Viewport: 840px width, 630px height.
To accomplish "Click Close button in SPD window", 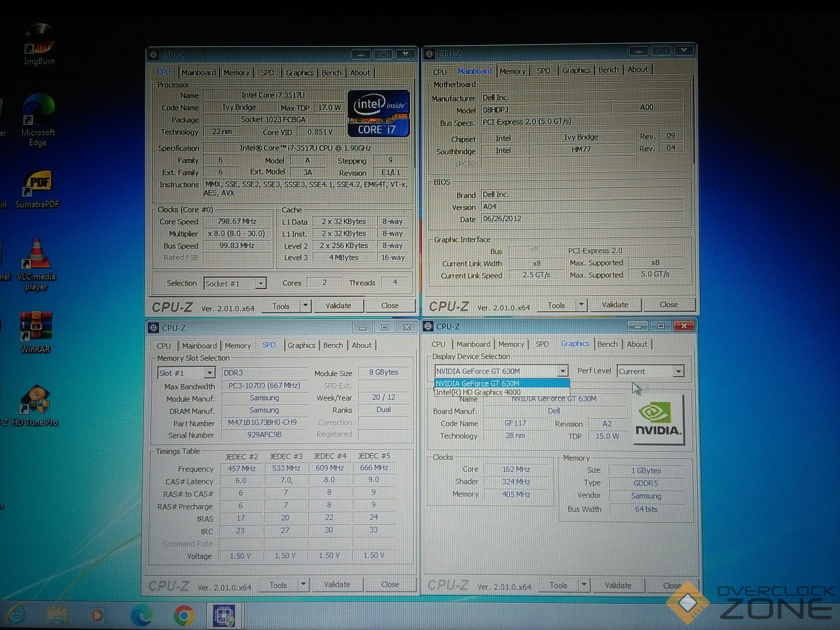I will [x=390, y=584].
